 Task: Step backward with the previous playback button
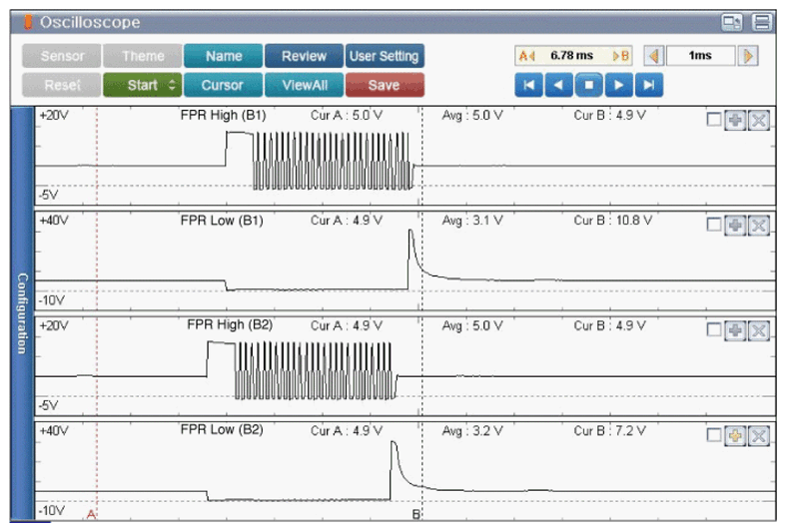coord(558,85)
